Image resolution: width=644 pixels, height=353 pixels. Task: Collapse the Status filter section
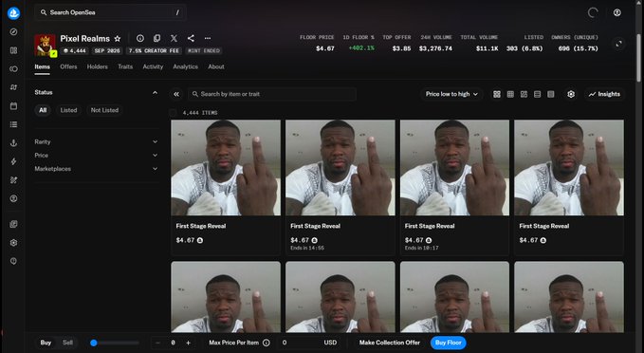click(155, 92)
